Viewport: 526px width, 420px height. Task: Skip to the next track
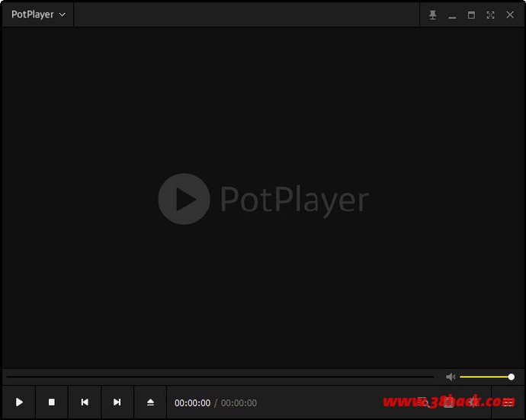(117, 402)
